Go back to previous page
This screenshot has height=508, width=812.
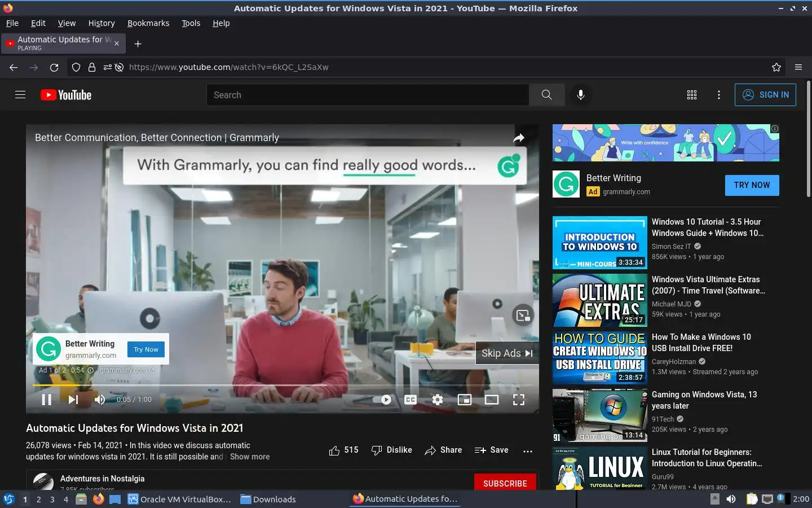14,67
